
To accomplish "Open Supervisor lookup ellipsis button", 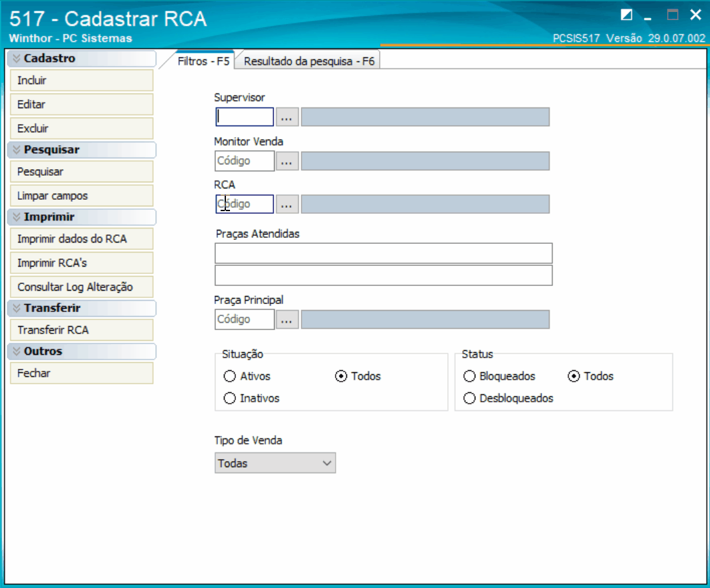I will [287, 117].
